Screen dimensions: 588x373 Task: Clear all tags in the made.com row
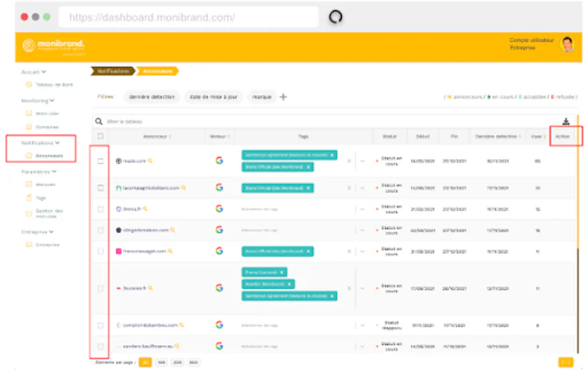tap(349, 161)
